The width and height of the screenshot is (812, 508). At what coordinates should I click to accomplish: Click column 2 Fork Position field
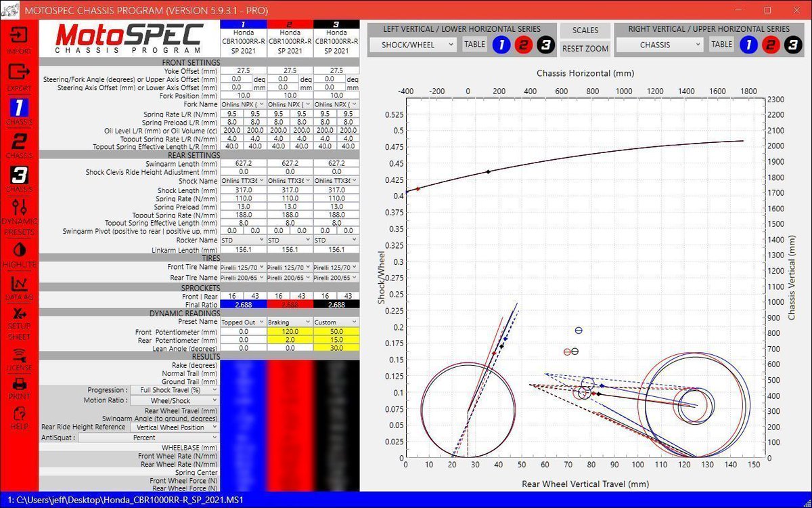[290, 96]
